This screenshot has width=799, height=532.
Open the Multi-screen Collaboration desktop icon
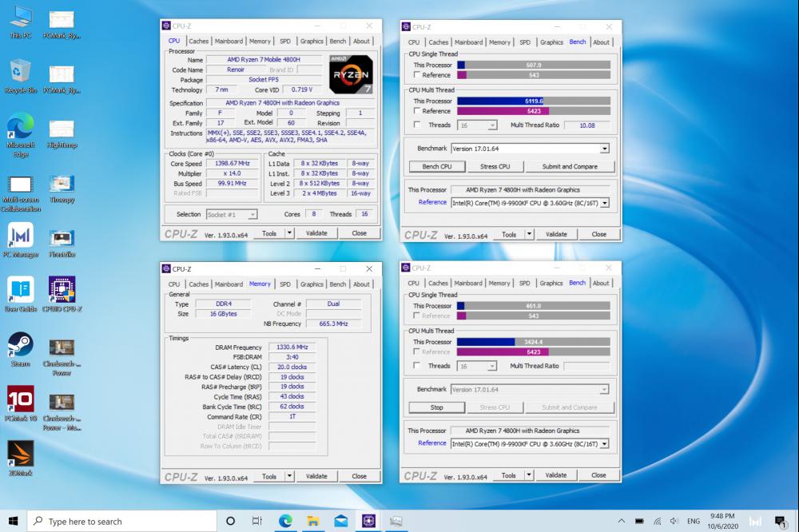(21, 193)
